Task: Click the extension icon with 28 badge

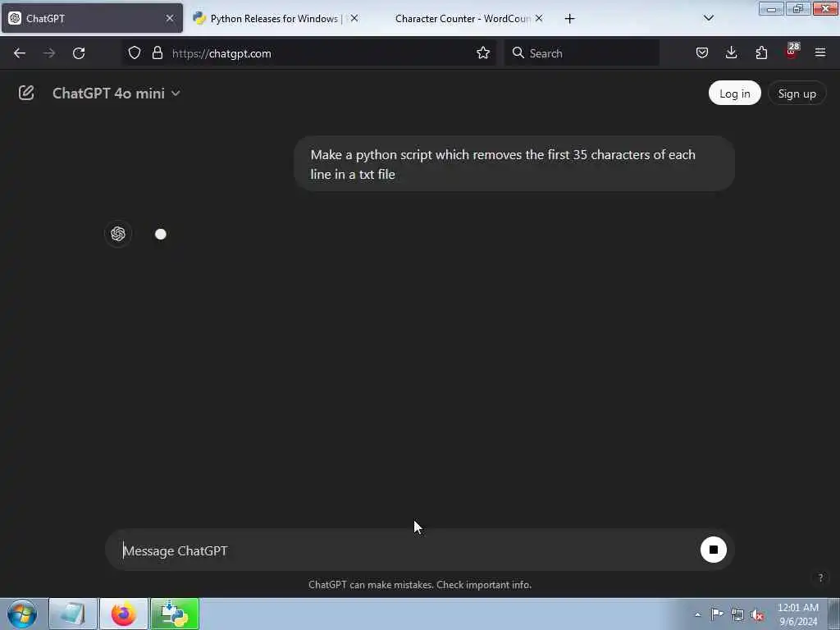Action: [792, 52]
